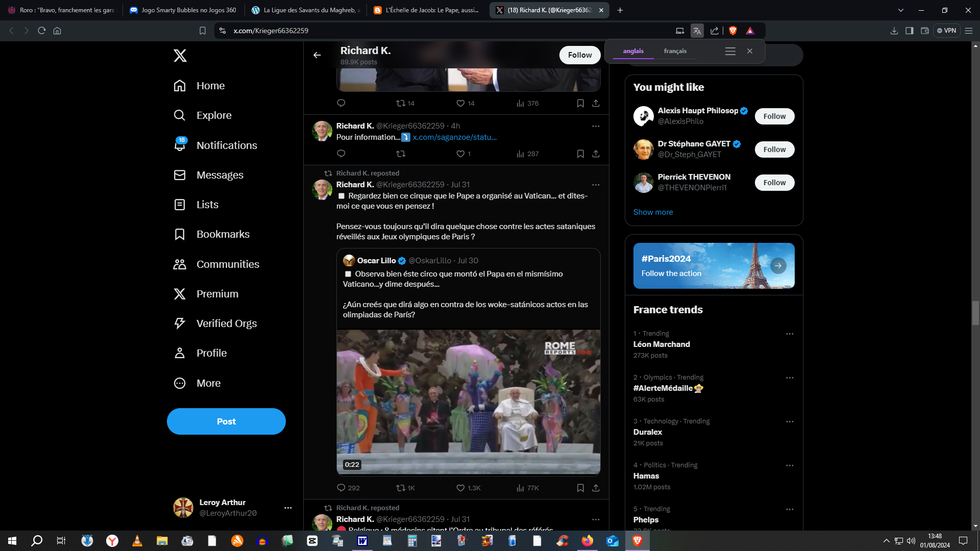Expand Leroy Arthur account menu
The image size is (980, 551).
[288, 508]
